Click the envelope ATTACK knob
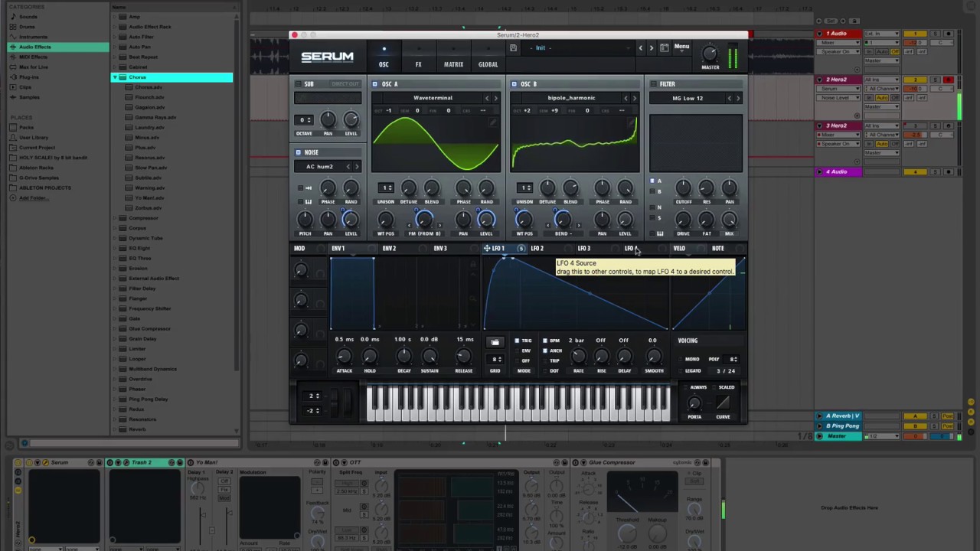980x551 pixels. (x=345, y=357)
